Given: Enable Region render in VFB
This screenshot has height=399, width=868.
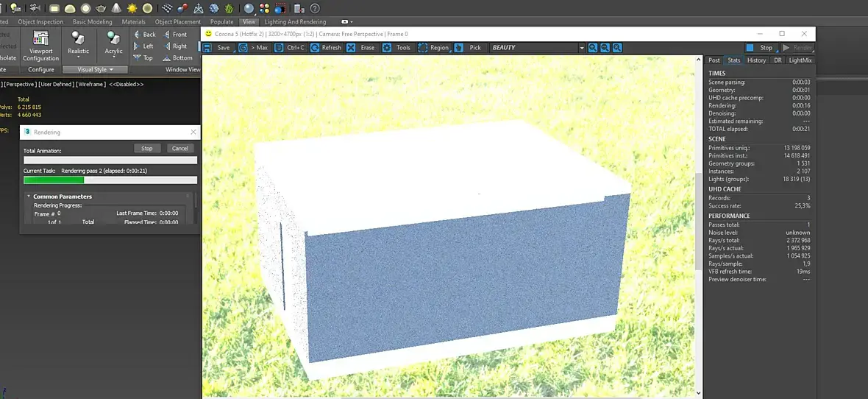Looking at the screenshot, I should [x=433, y=48].
